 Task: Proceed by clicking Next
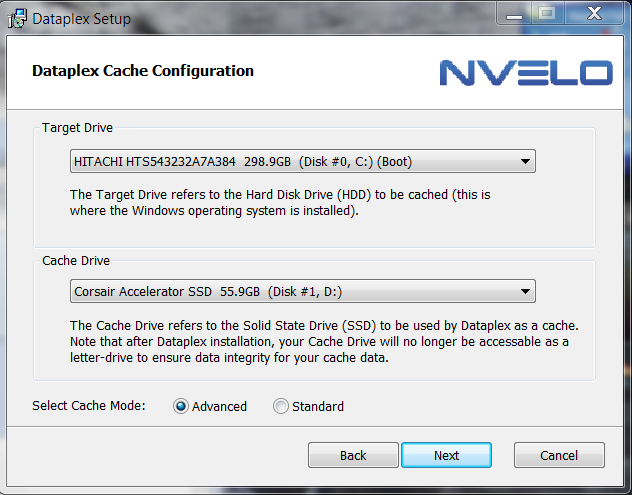[x=446, y=455]
